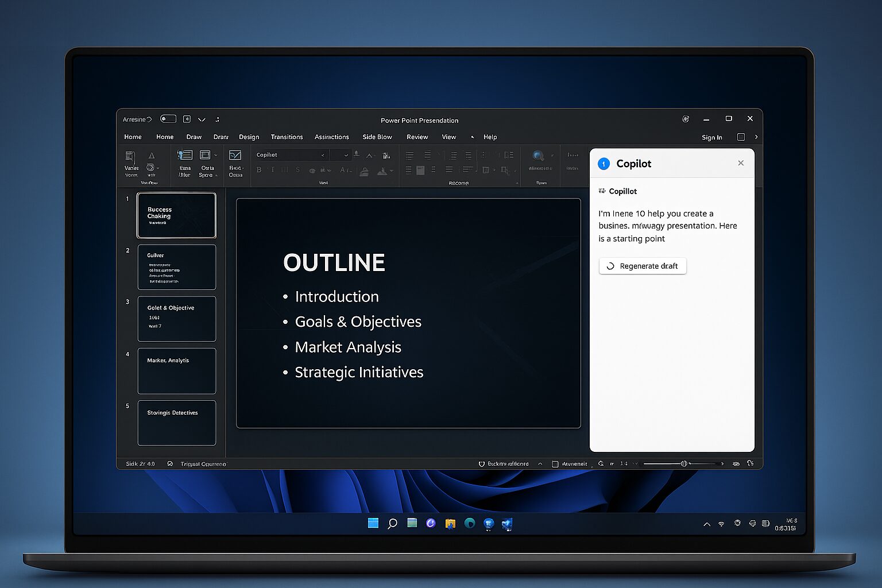Viewport: 882px width, 588px height.
Task: Click the Regenerate draft button
Action: (643, 266)
